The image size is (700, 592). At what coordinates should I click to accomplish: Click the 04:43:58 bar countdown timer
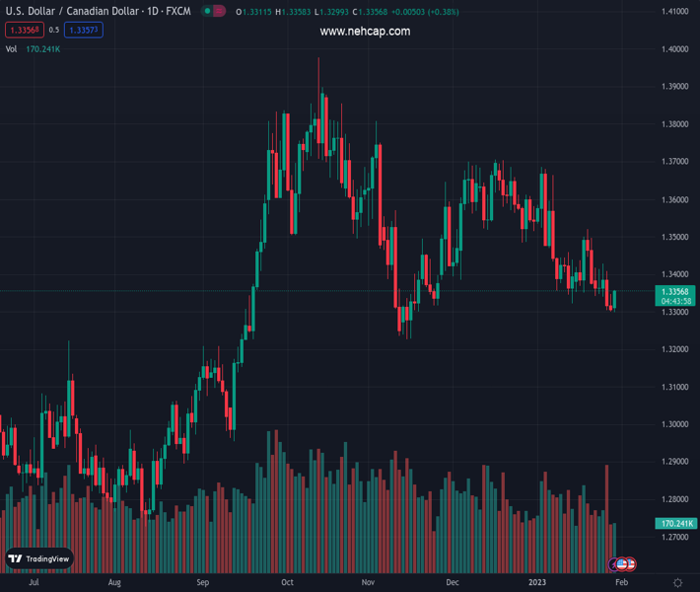675,301
